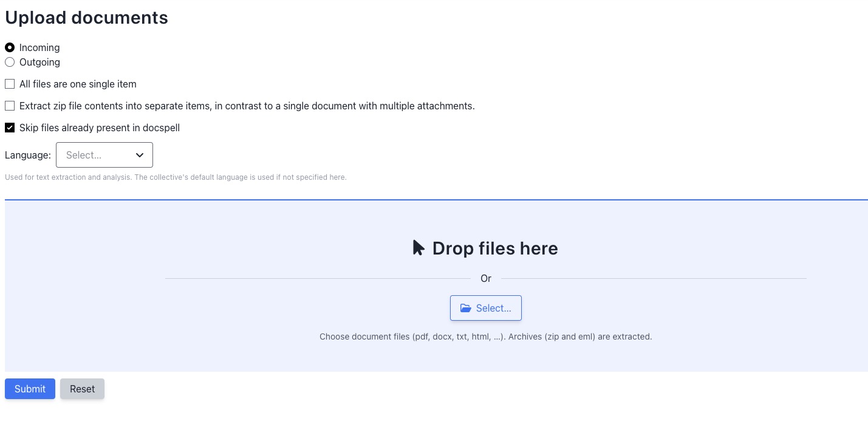Click the chevron arrow on the Language selector

click(x=140, y=155)
